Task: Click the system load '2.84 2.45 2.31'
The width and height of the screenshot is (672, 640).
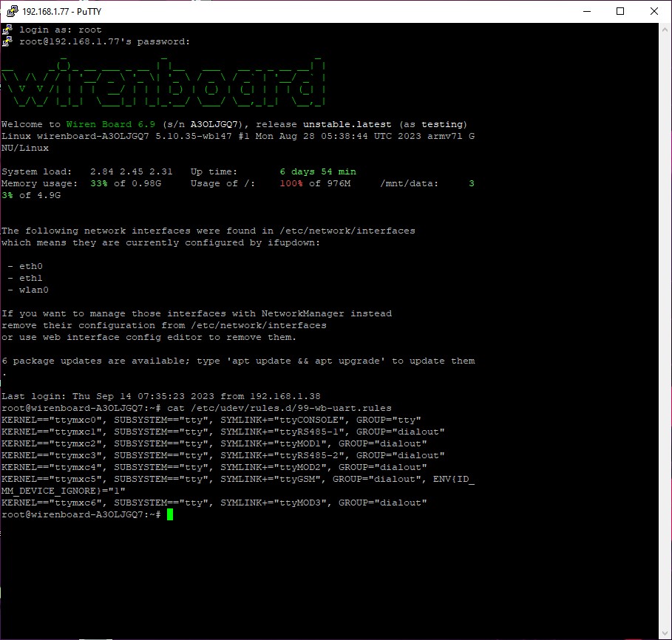Action: click(131, 171)
